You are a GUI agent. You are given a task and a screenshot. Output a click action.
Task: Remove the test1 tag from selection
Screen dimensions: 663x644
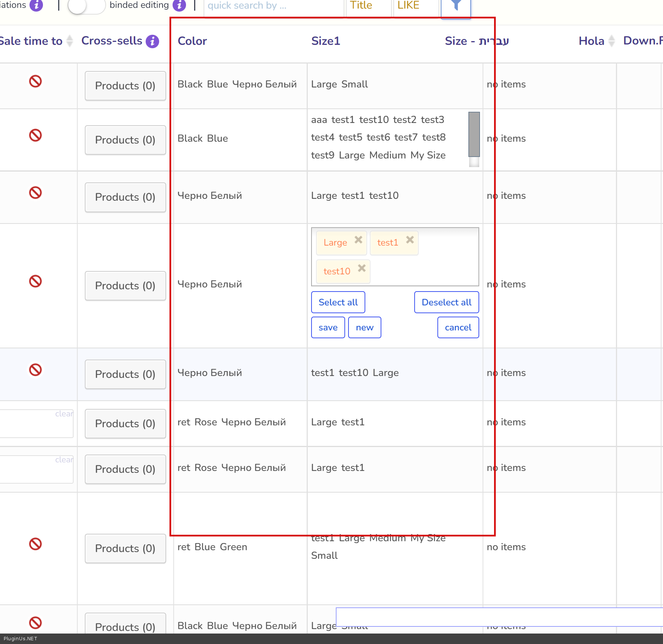410,240
